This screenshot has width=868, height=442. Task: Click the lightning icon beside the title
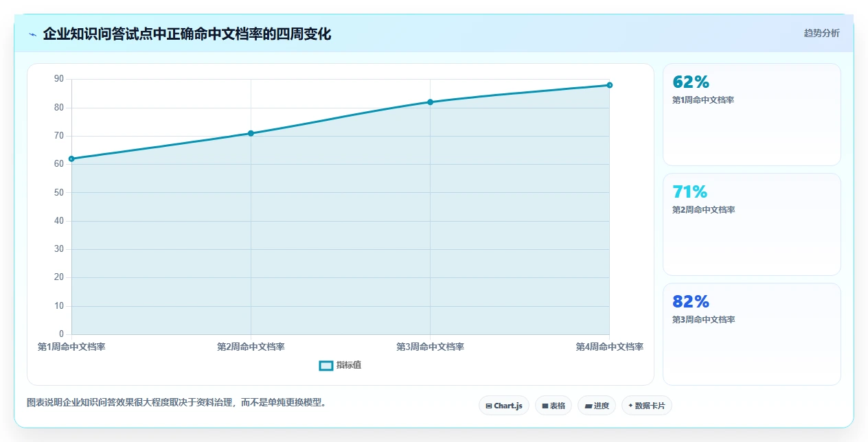(x=33, y=34)
